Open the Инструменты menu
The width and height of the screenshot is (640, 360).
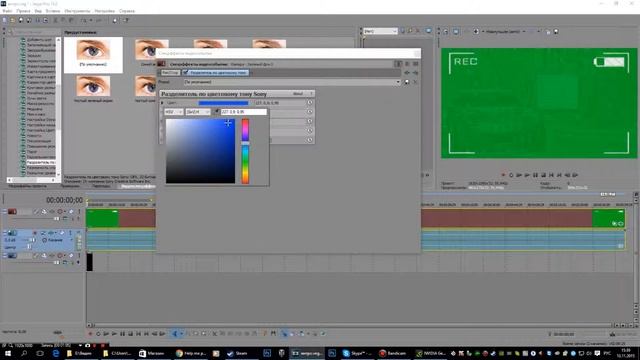pos(77,11)
